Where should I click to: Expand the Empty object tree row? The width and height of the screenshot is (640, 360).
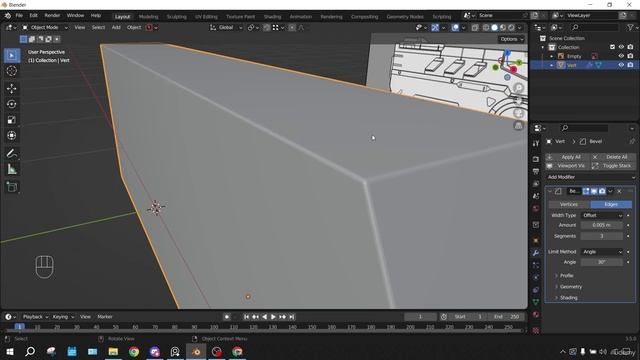coord(551,56)
